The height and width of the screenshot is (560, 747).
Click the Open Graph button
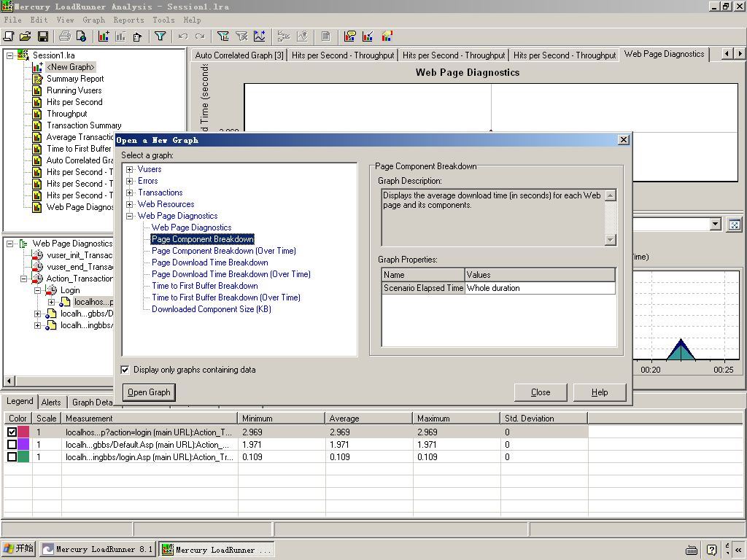[x=149, y=392]
